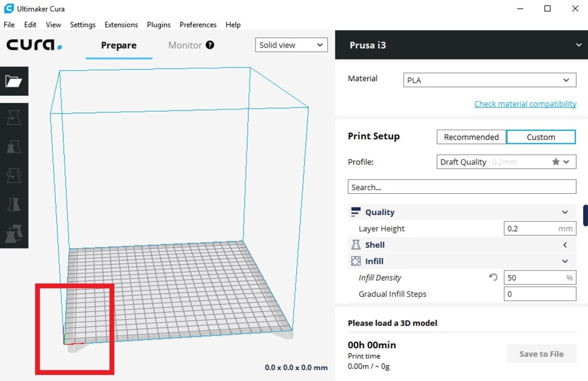Click the help icon next to Monitor

point(210,45)
